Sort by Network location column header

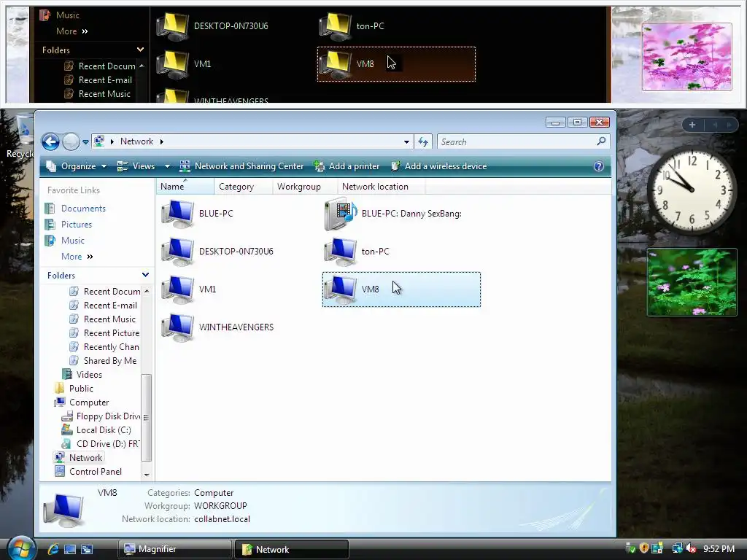click(381, 187)
